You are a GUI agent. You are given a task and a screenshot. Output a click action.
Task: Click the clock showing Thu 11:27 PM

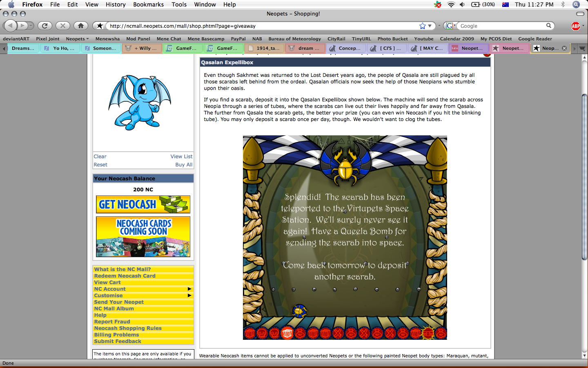coord(534,4)
